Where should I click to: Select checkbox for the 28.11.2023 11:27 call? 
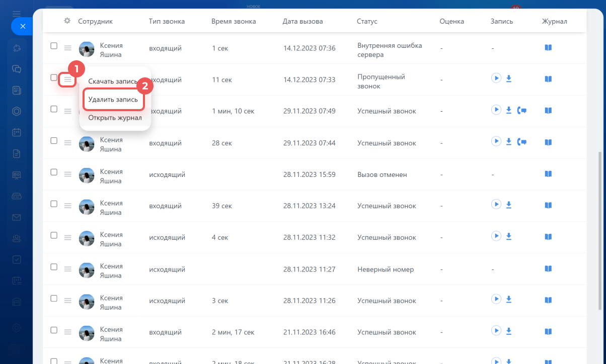tap(54, 266)
